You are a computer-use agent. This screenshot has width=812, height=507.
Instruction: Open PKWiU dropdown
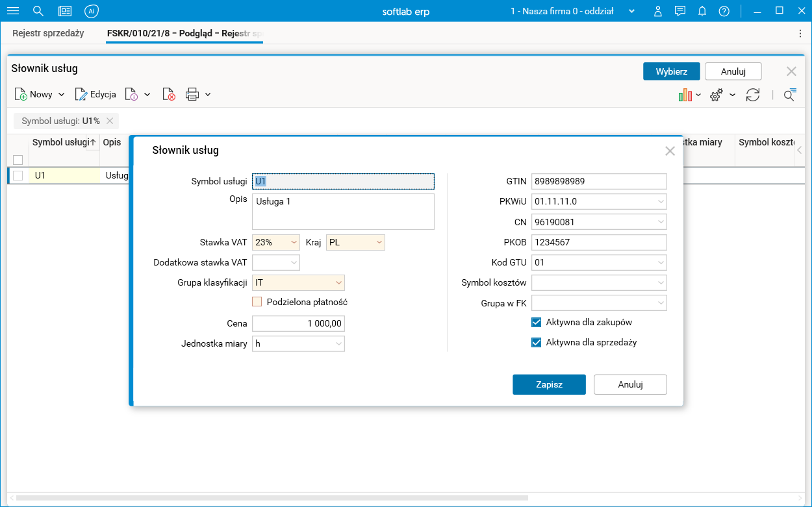tap(661, 202)
